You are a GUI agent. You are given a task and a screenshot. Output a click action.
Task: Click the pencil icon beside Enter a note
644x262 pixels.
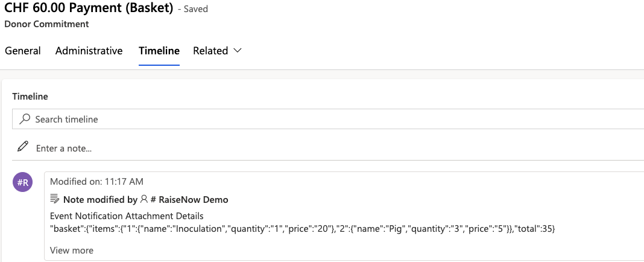[23, 147]
